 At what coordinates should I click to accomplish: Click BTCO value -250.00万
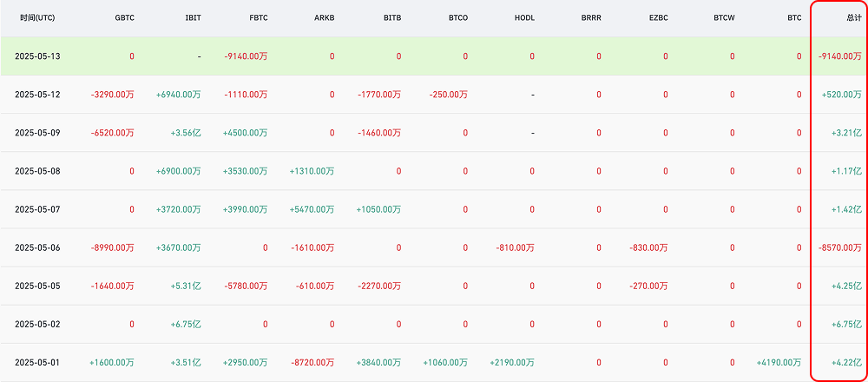(x=448, y=95)
